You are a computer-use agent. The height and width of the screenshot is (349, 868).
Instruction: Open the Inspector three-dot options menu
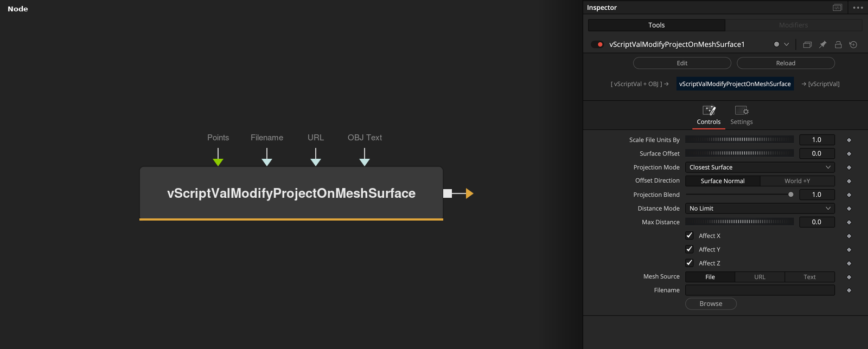[858, 8]
